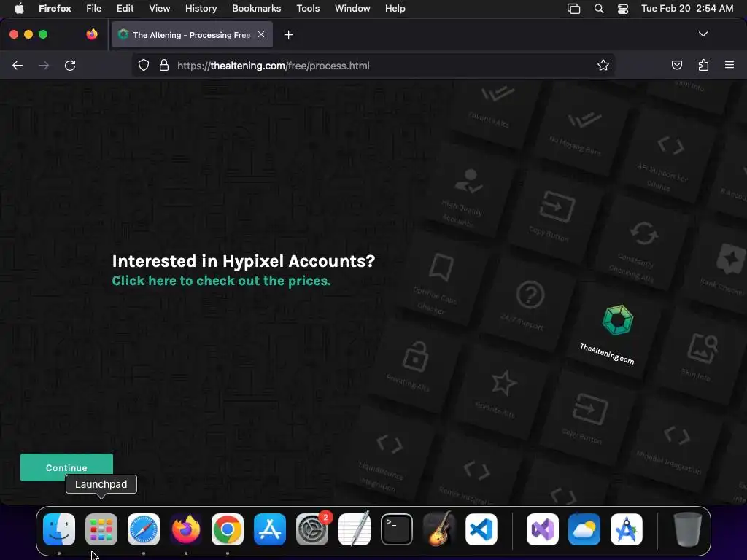Open Visual Studio purple icon in dock
The width and height of the screenshot is (747, 560).
point(543,529)
